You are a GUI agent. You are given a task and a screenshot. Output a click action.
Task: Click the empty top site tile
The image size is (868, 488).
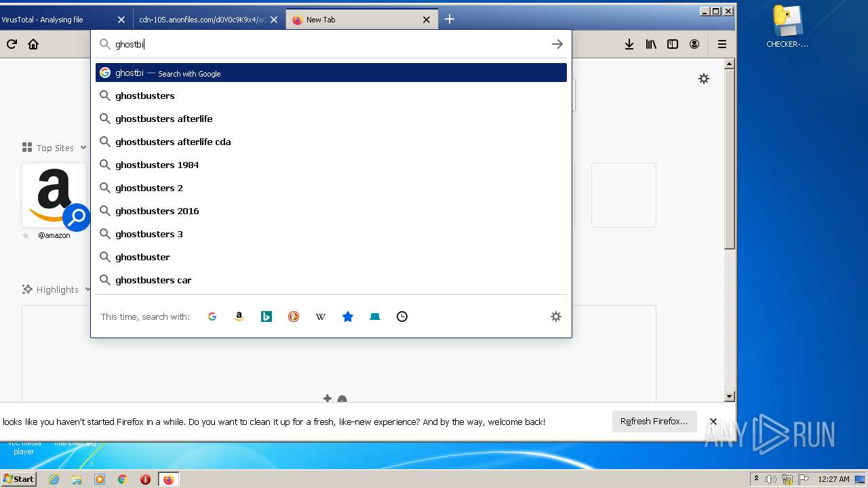[624, 195]
